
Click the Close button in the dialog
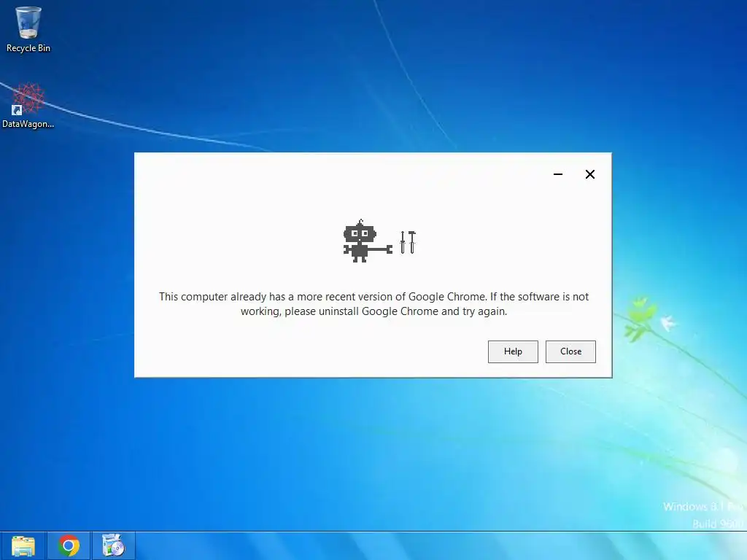point(570,351)
